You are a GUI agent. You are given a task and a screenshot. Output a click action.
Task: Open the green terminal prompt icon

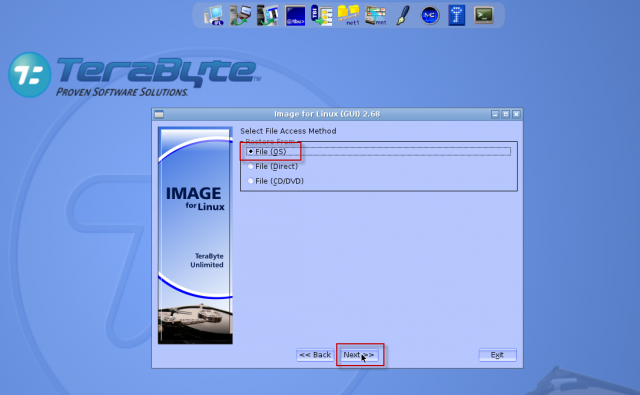[x=484, y=16]
